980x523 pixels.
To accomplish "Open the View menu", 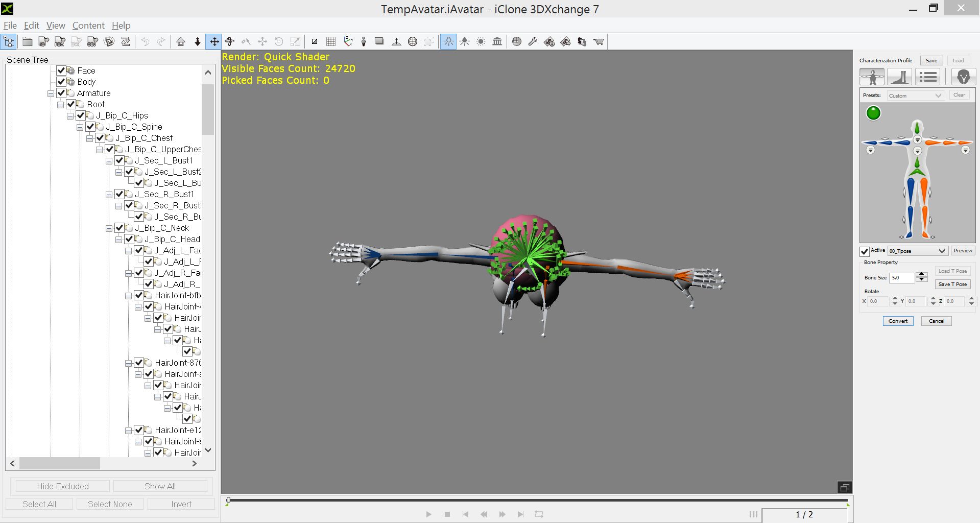I will tap(56, 26).
